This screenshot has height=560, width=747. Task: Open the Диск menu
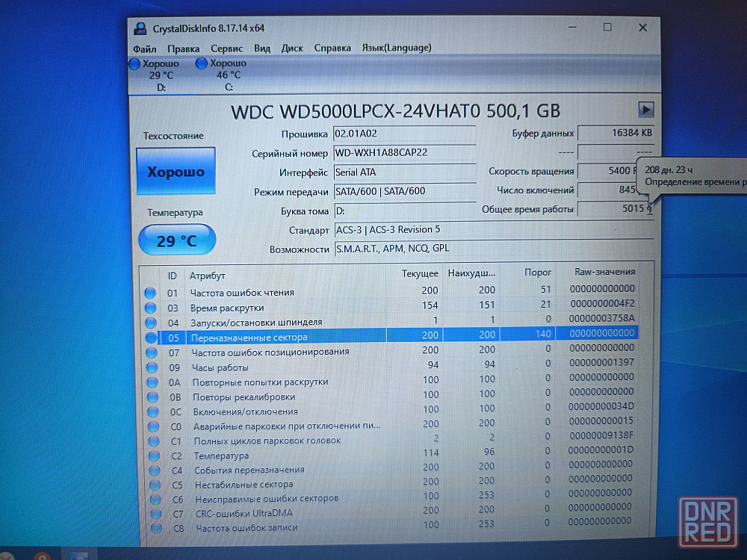pyautogui.click(x=292, y=48)
